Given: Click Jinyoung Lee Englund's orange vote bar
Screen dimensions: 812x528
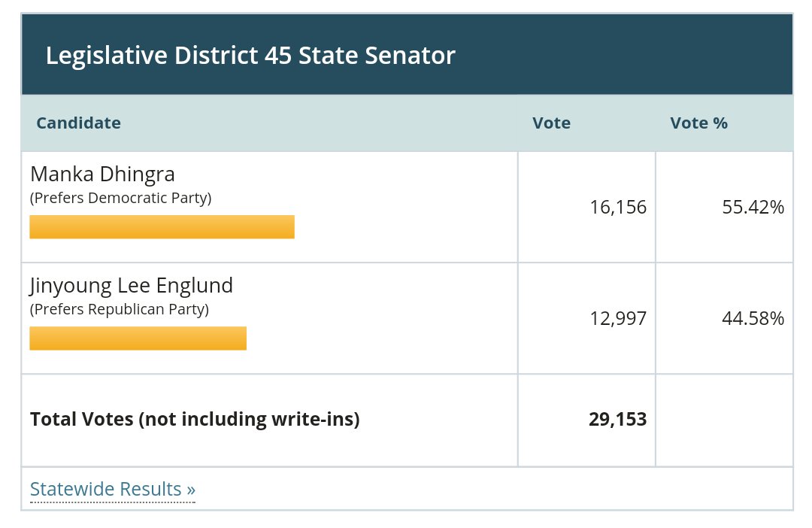Looking at the screenshot, I should click(x=138, y=338).
